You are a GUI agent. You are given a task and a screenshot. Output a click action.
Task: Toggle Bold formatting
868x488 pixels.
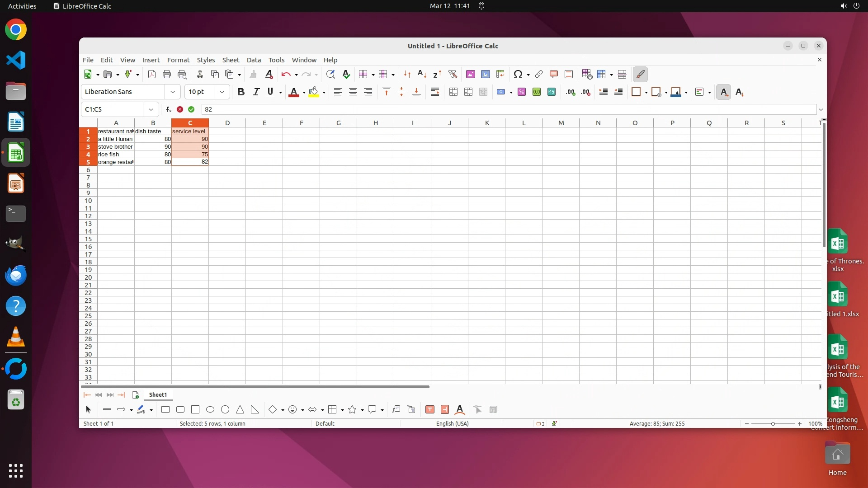pos(241,92)
